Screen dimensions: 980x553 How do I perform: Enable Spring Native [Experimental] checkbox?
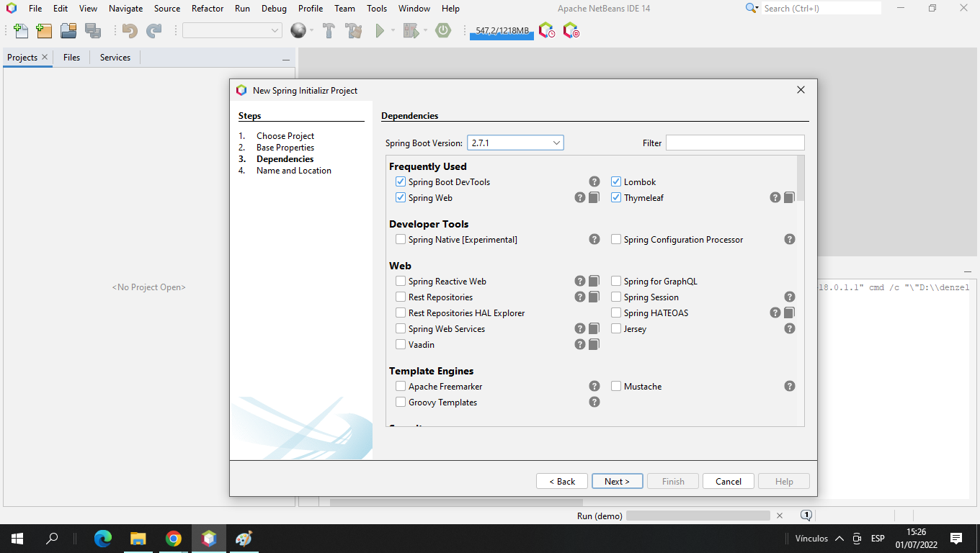[x=401, y=239]
